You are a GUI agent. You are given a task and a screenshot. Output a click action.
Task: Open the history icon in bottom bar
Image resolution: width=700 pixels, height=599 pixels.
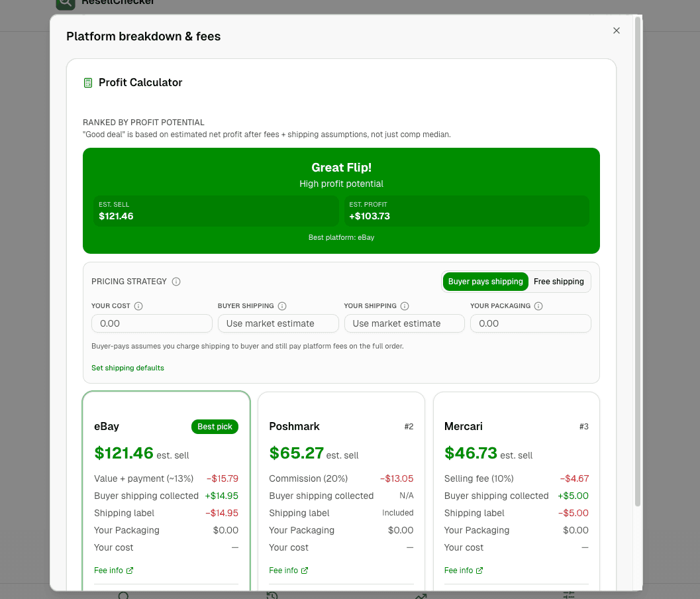[272, 595]
